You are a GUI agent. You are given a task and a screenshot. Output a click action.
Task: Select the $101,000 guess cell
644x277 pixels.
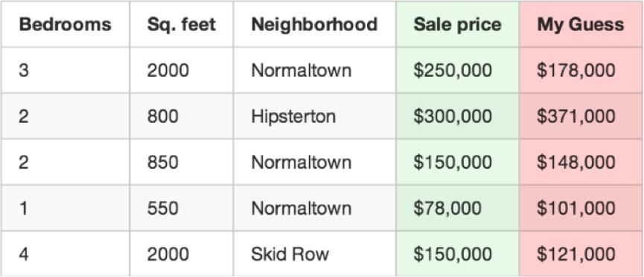click(581, 208)
